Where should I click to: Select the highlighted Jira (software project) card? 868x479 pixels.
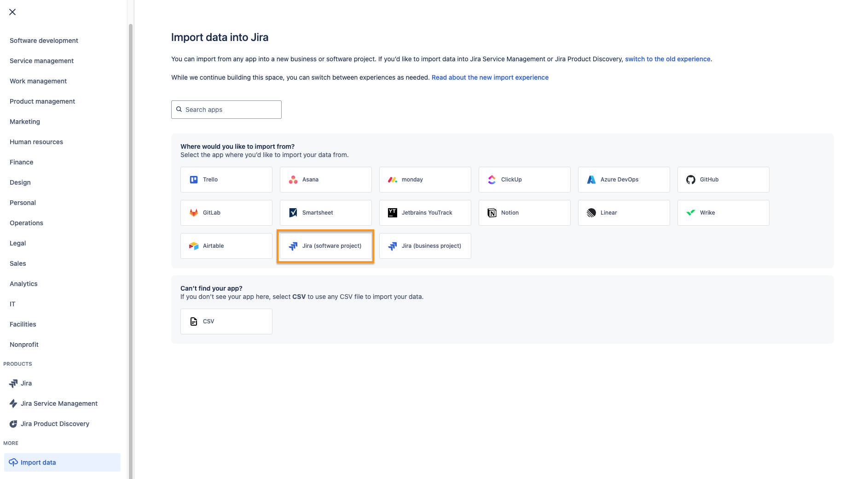click(x=325, y=245)
